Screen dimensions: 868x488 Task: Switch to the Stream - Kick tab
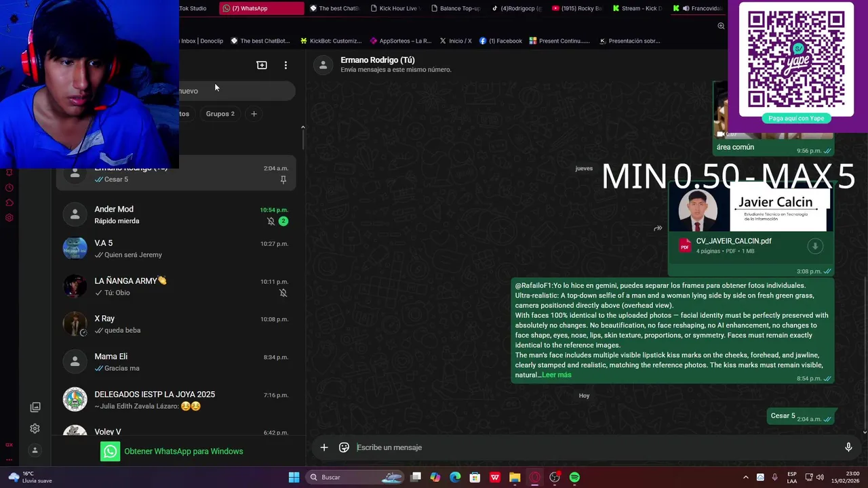636,8
